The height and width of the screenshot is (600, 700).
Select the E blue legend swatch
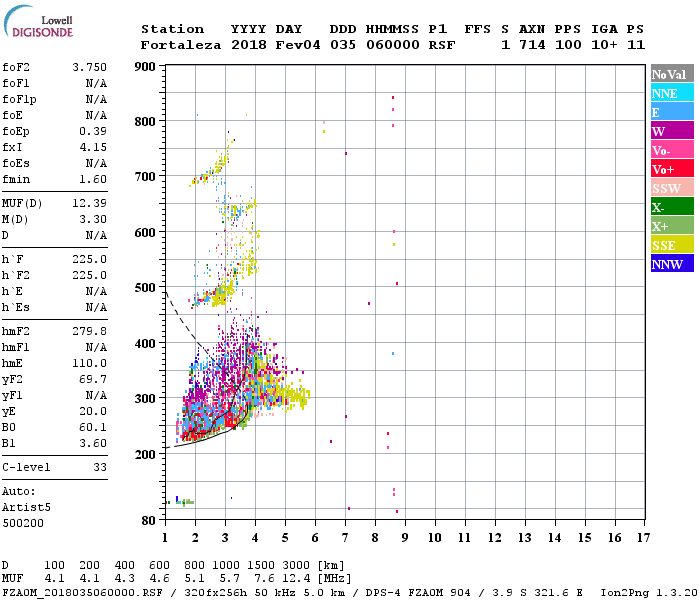click(x=672, y=112)
